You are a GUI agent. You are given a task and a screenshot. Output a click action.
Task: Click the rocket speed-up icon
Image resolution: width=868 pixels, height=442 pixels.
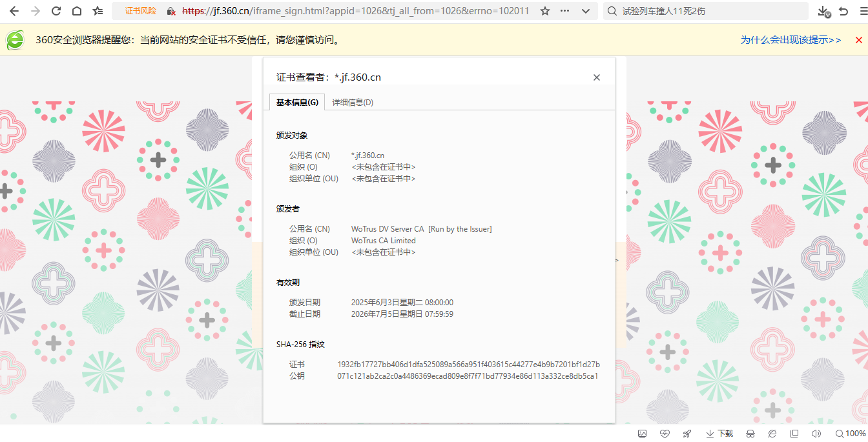[x=687, y=434]
